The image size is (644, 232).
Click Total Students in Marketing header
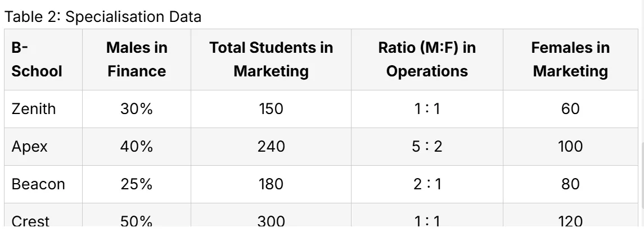click(x=271, y=60)
